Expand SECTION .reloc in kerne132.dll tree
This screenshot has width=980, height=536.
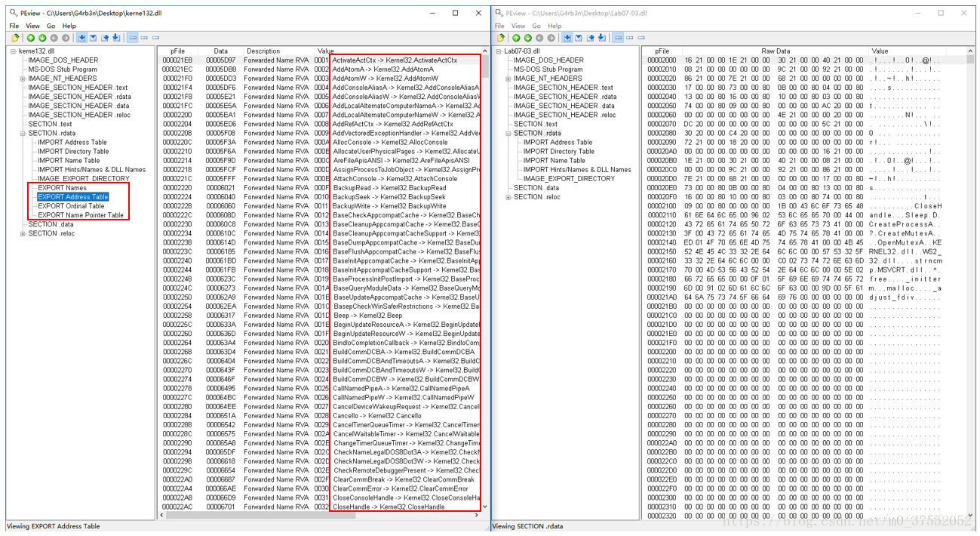tap(23, 233)
